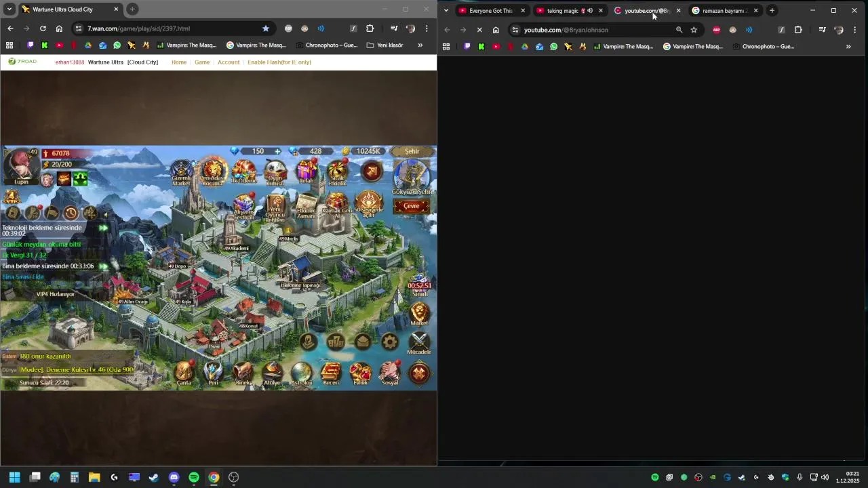Select 48 Konut building label
The width and height of the screenshot is (868, 488).
(248, 326)
